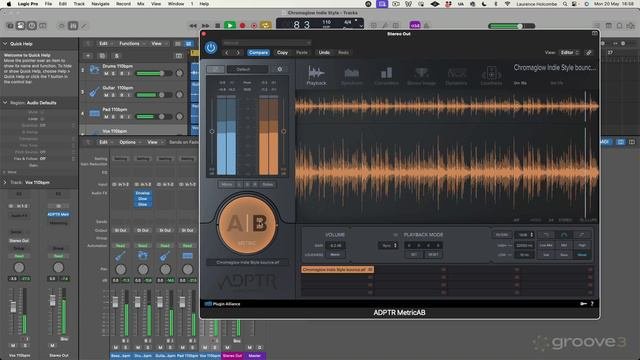Click the SET cue button
Image resolution: width=640 pixels, height=360 pixels.
tap(413, 254)
